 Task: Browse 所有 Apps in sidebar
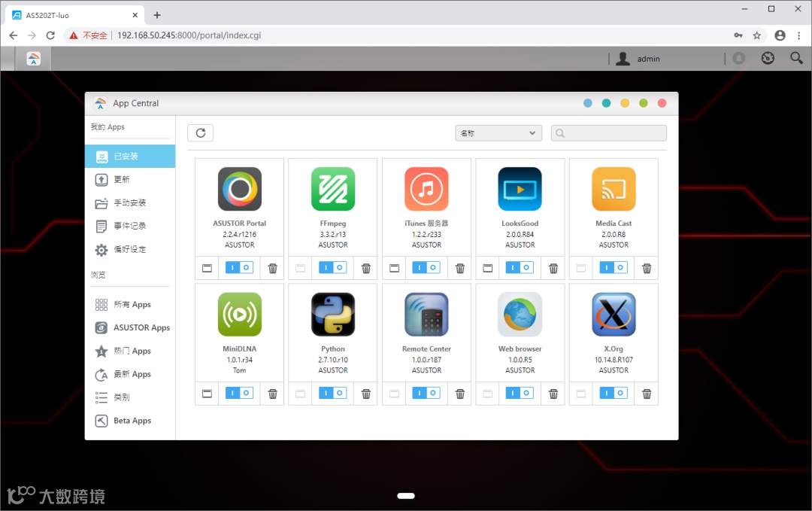(130, 304)
